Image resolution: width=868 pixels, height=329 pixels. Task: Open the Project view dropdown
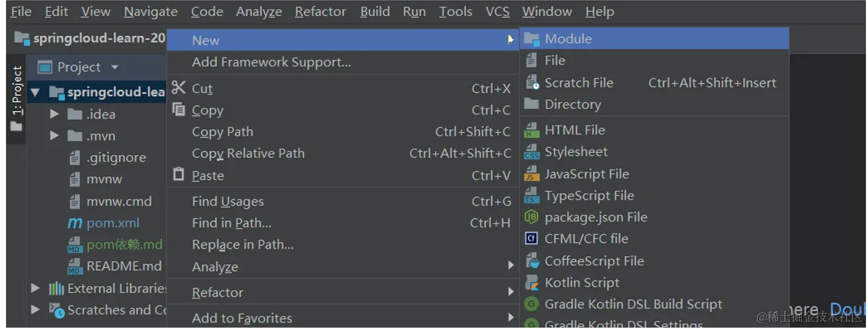point(114,67)
